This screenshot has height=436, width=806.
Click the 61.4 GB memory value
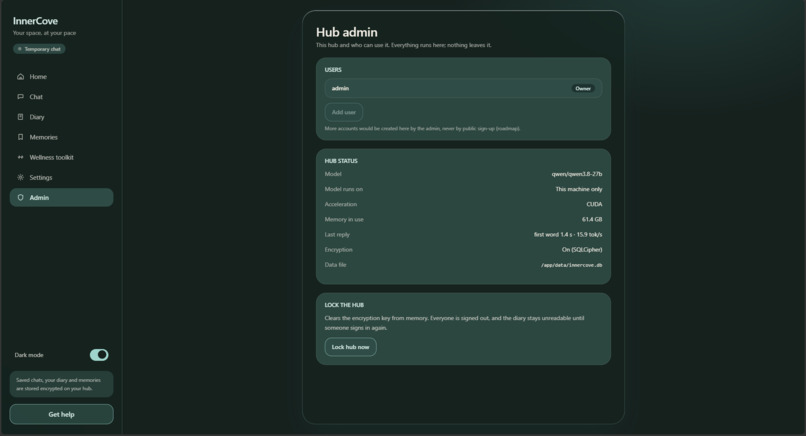(592, 220)
